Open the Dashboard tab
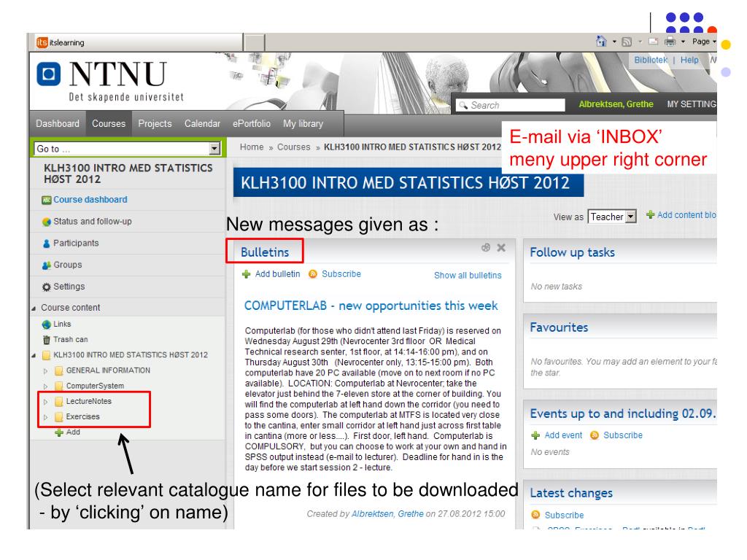This screenshot has height=560, width=747. 58,124
